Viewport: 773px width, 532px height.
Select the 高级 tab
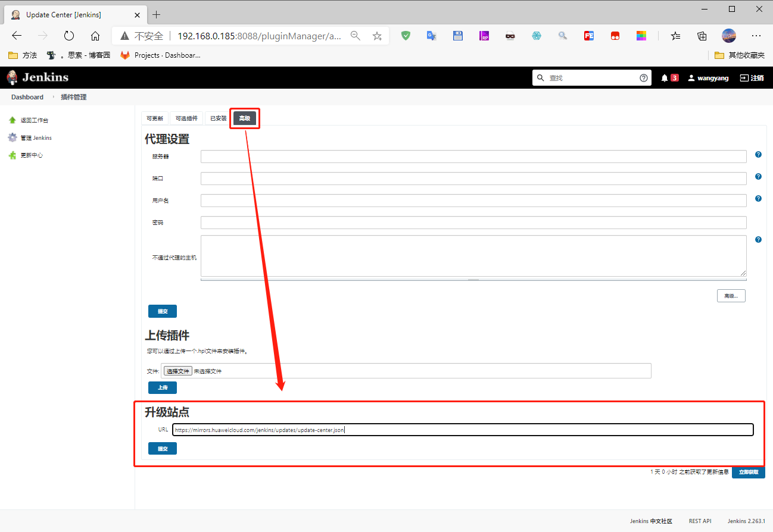pos(245,118)
